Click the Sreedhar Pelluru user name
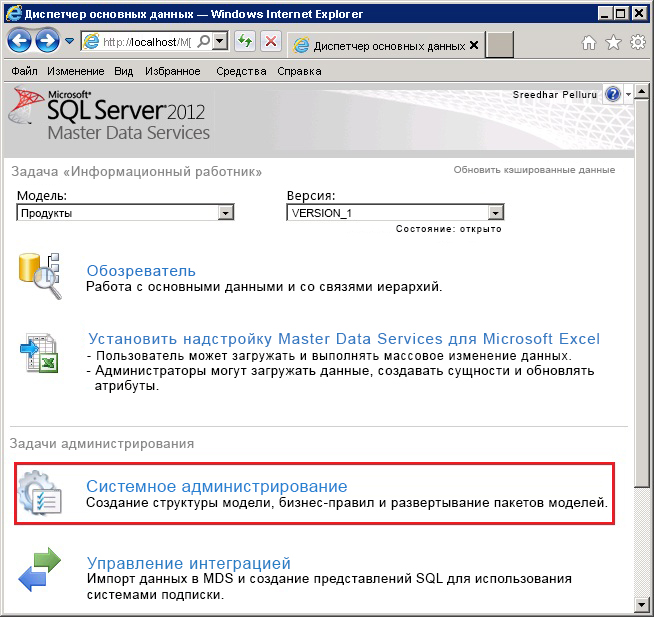The height and width of the screenshot is (617, 654). coord(555,95)
